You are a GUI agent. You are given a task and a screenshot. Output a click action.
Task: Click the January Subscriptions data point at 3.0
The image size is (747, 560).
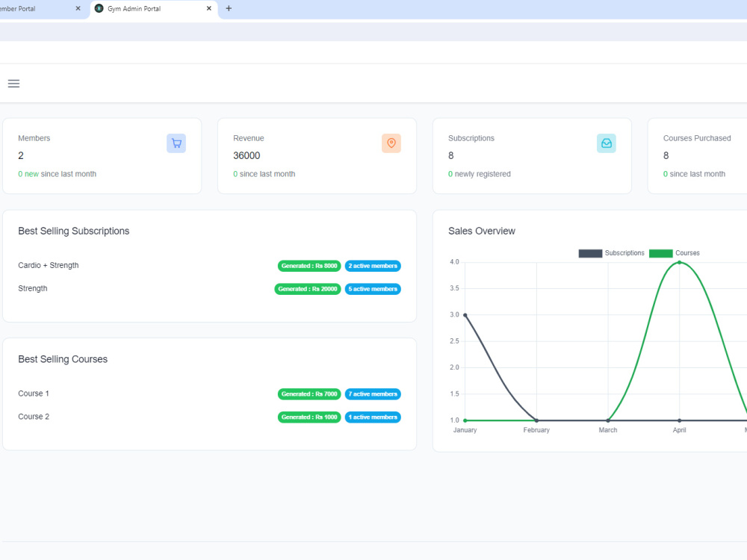[x=465, y=315]
